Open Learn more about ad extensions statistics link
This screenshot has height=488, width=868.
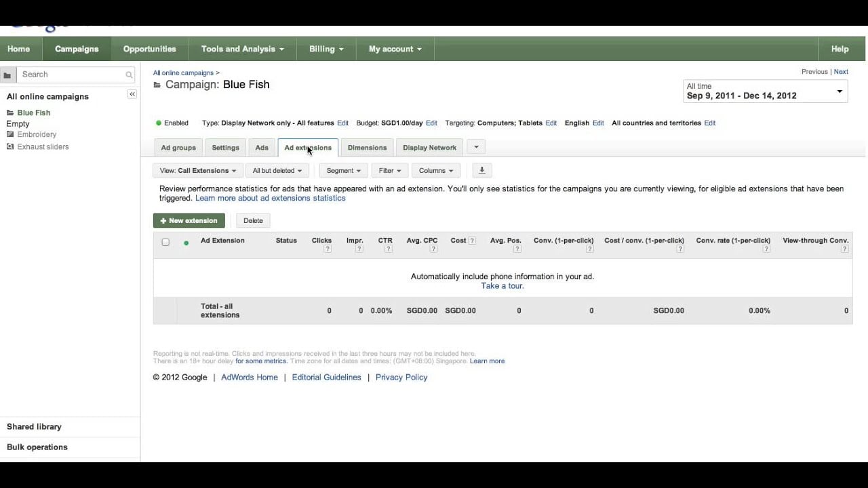(x=271, y=199)
